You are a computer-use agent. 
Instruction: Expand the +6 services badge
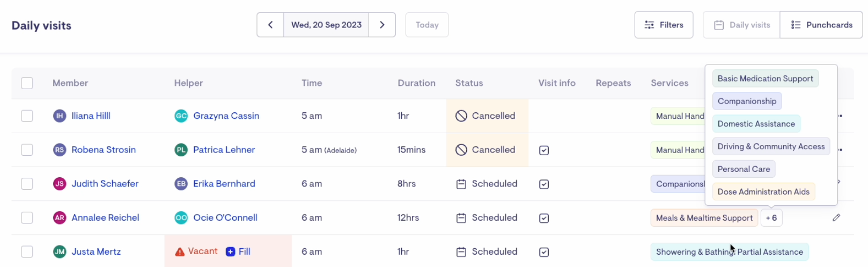[x=771, y=218]
